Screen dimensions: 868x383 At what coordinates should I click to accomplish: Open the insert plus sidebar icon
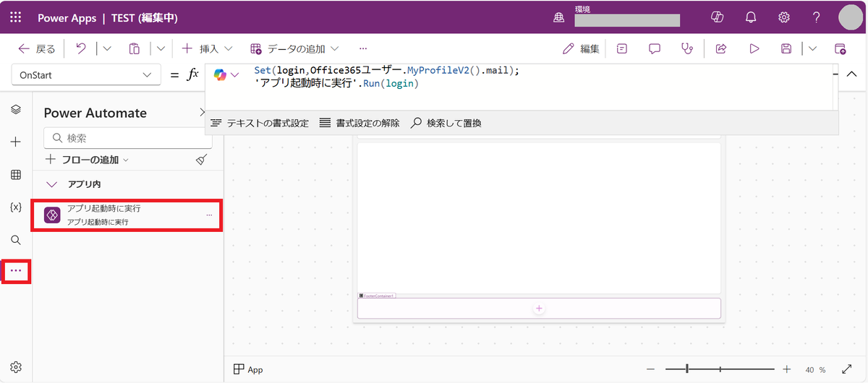(16, 142)
